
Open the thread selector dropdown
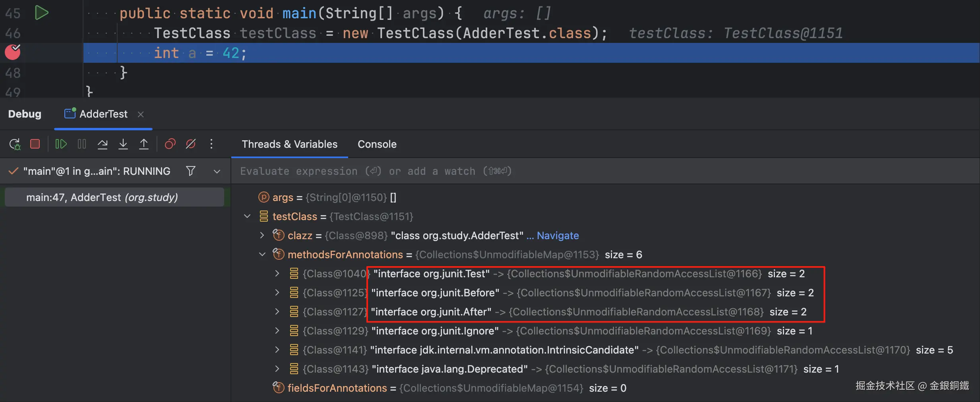[x=217, y=171]
